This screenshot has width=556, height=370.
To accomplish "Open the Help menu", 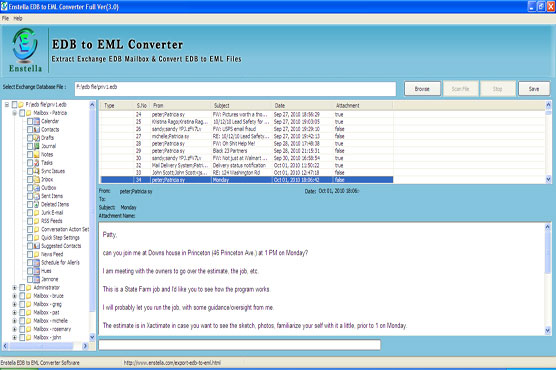I will [18, 18].
